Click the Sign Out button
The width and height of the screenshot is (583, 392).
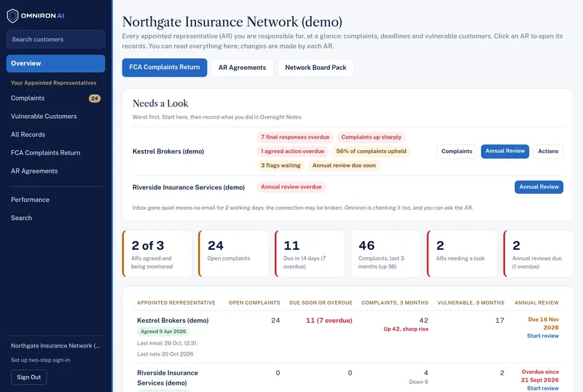click(x=28, y=377)
